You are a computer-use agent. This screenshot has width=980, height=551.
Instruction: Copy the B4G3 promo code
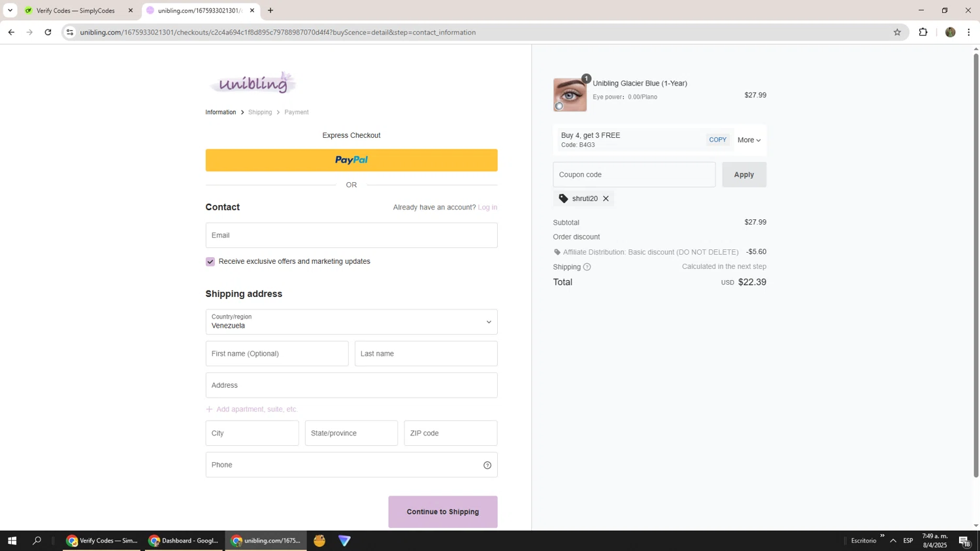coord(718,140)
